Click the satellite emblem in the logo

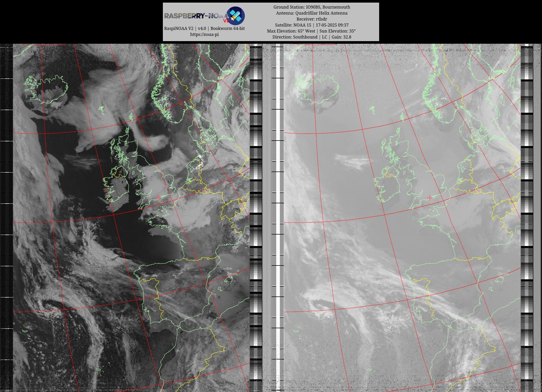click(x=235, y=16)
